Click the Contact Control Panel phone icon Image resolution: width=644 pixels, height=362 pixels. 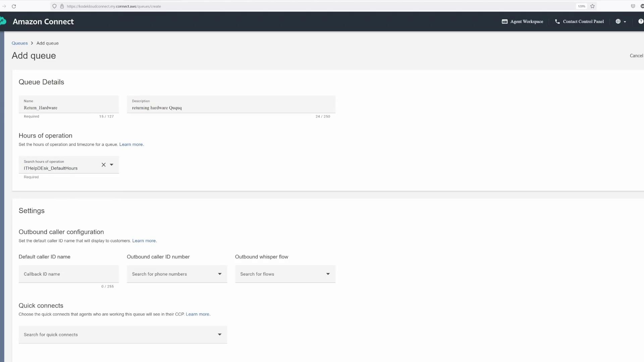[x=557, y=21]
